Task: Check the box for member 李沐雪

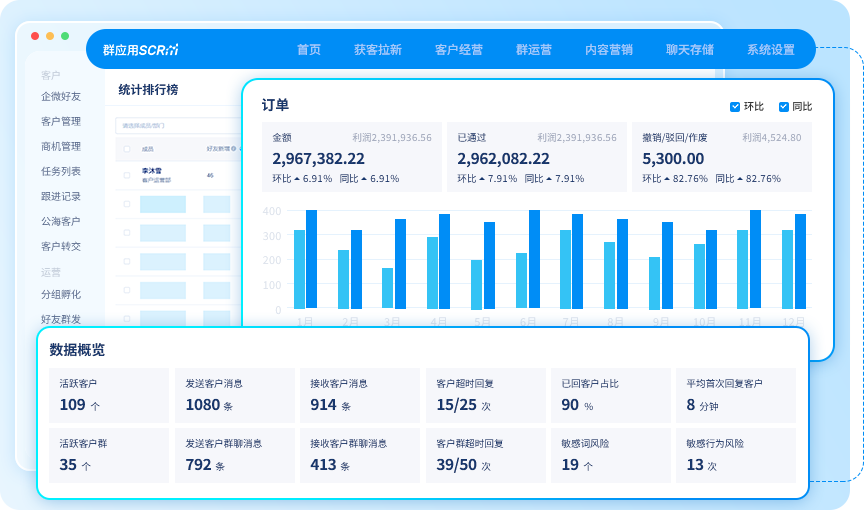Action: [x=126, y=175]
